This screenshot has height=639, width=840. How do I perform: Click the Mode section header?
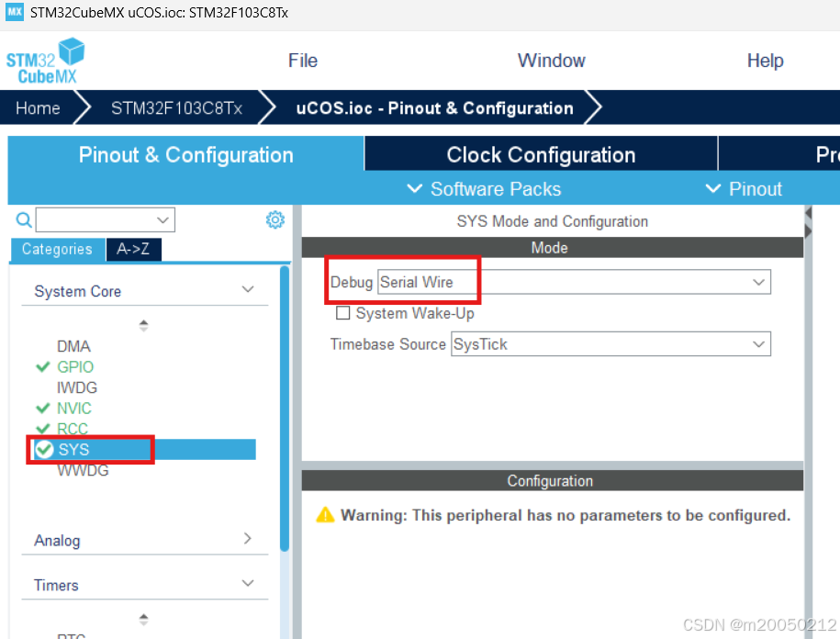click(x=553, y=248)
